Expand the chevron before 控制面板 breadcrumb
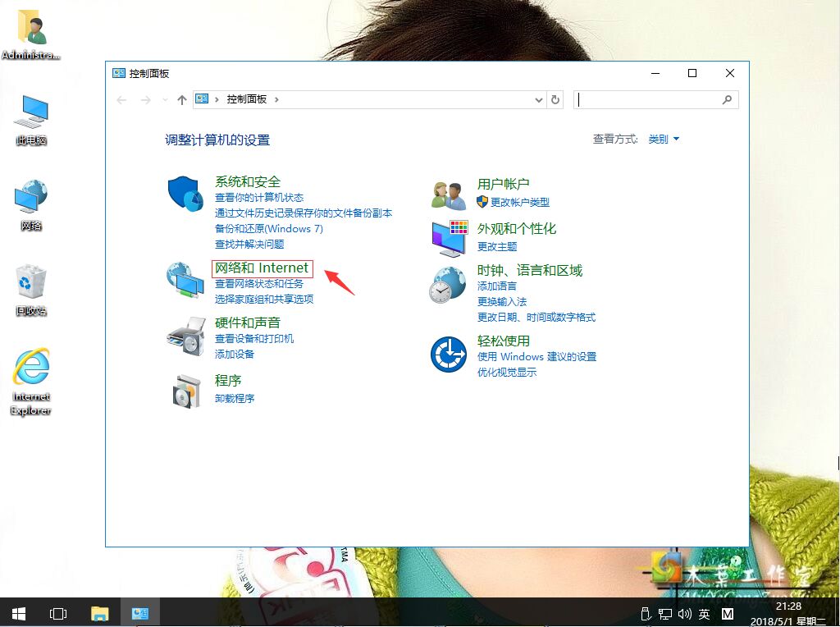The width and height of the screenshot is (840, 627). pyautogui.click(x=217, y=99)
